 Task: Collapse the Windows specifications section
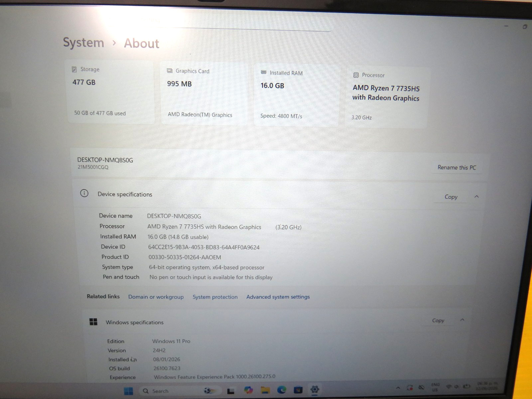(x=462, y=320)
